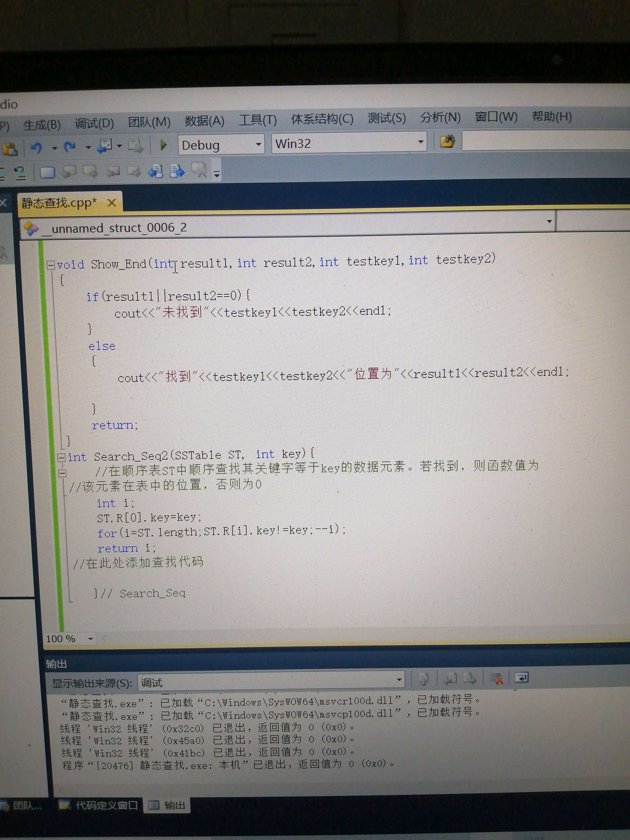The width and height of the screenshot is (630, 840).
Task: Open the Redo history dropdown arrow
Action: pyautogui.click(x=88, y=147)
